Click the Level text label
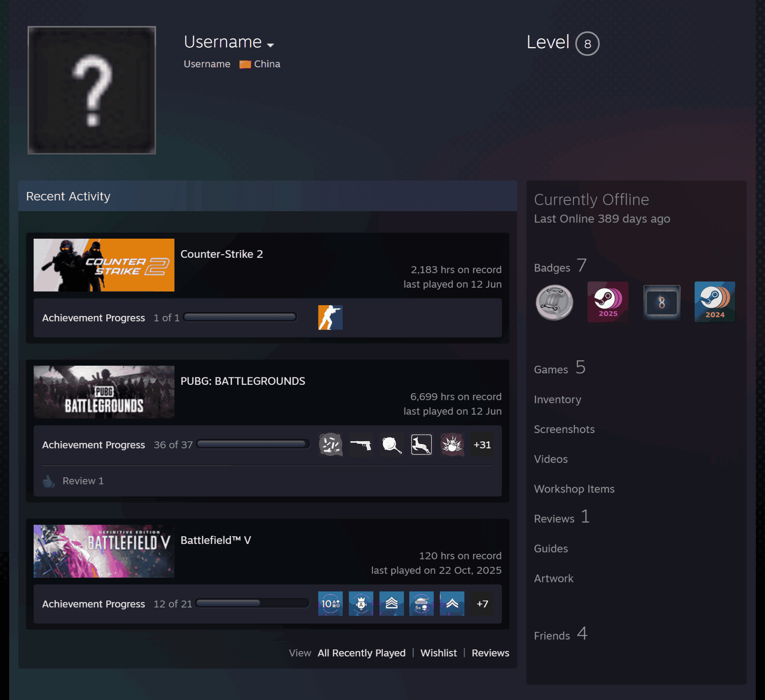The height and width of the screenshot is (700, 765). tap(548, 42)
